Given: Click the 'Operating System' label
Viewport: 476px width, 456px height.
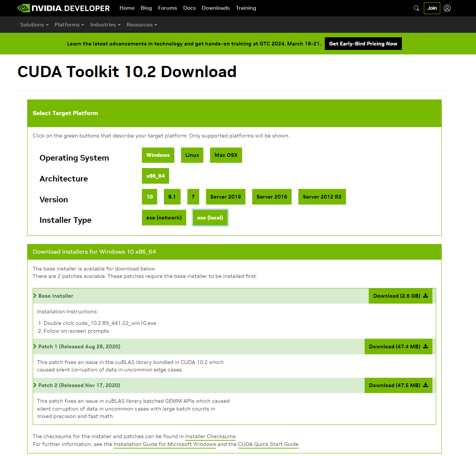Looking at the screenshot, I should pos(74,158).
